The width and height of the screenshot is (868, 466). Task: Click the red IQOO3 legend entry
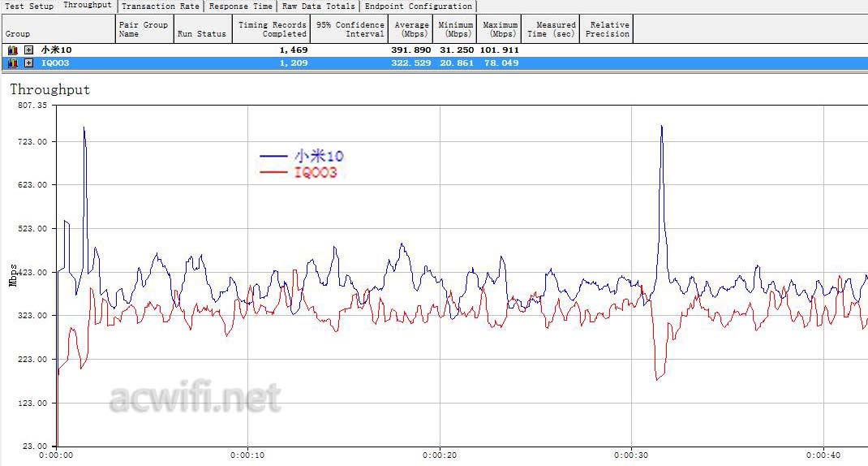click(299, 172)
